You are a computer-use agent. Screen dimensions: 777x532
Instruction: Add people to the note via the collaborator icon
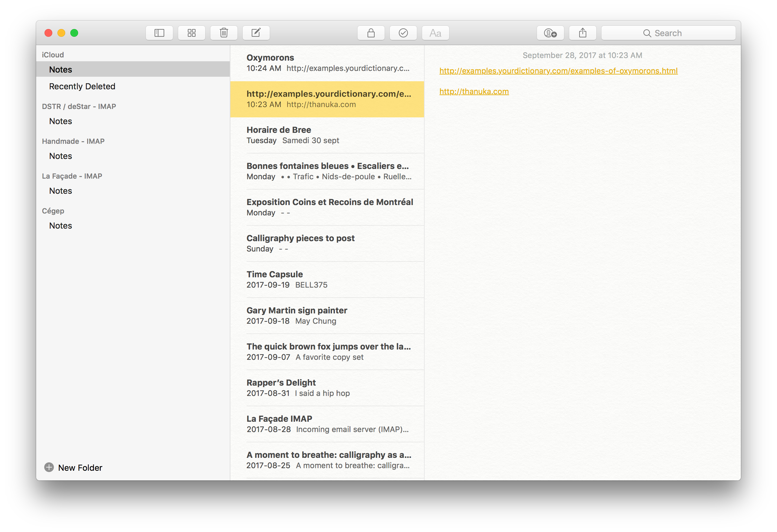coord(550,33)
